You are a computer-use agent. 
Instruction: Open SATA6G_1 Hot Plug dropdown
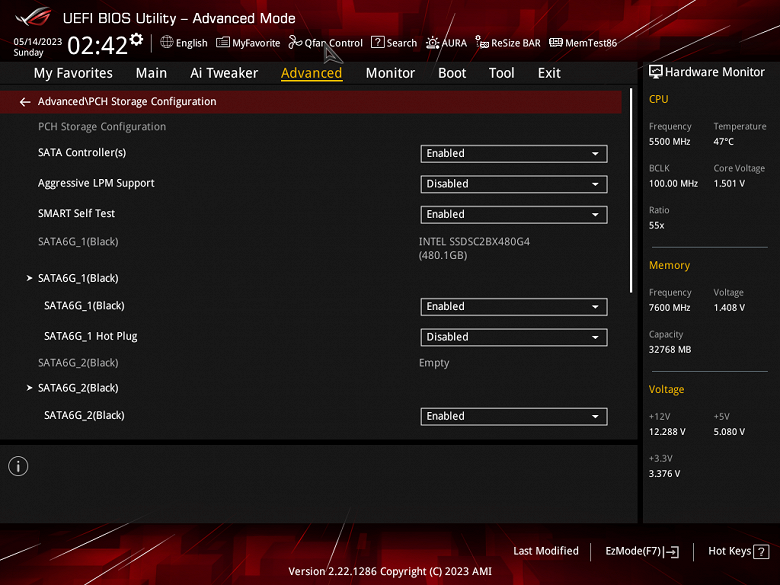click(514, 337)
